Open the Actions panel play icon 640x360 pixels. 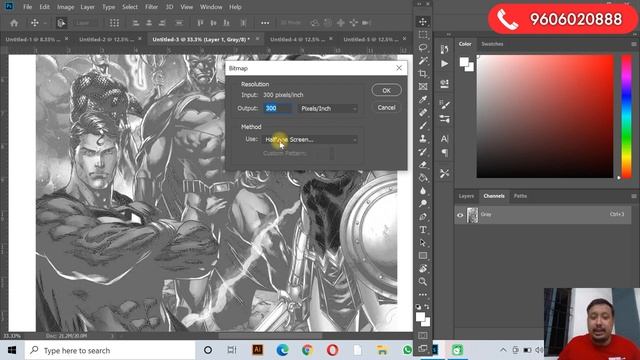(444, 64)
